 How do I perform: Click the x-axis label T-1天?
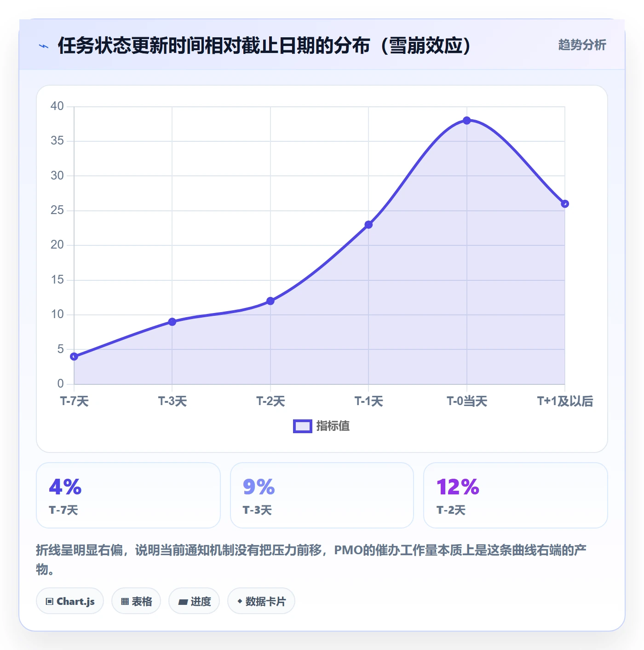tap(368, 401)
